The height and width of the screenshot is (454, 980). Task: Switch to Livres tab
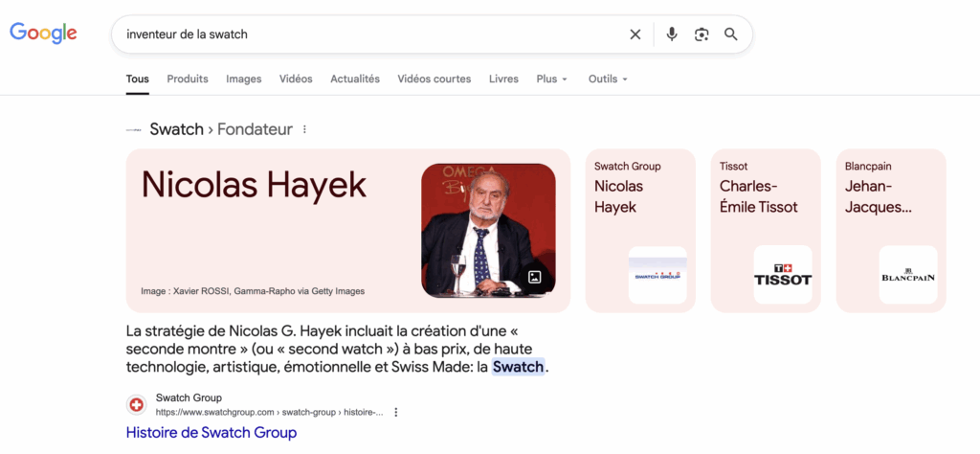coord(503,79)
